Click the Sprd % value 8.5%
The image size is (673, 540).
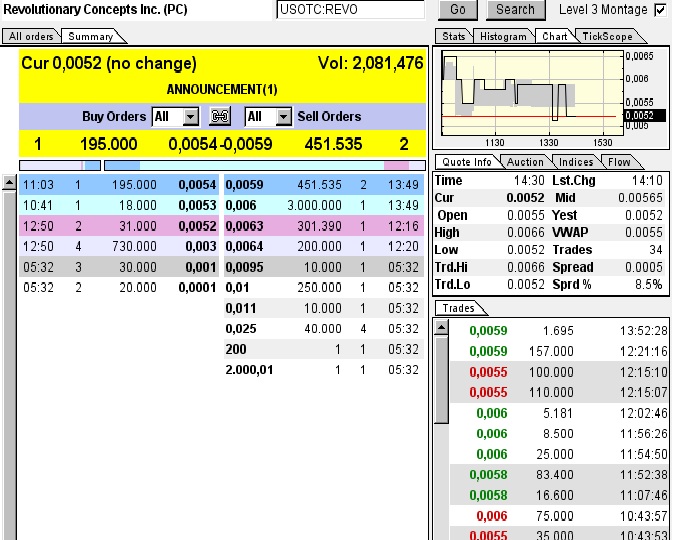(x=649, y=284)
